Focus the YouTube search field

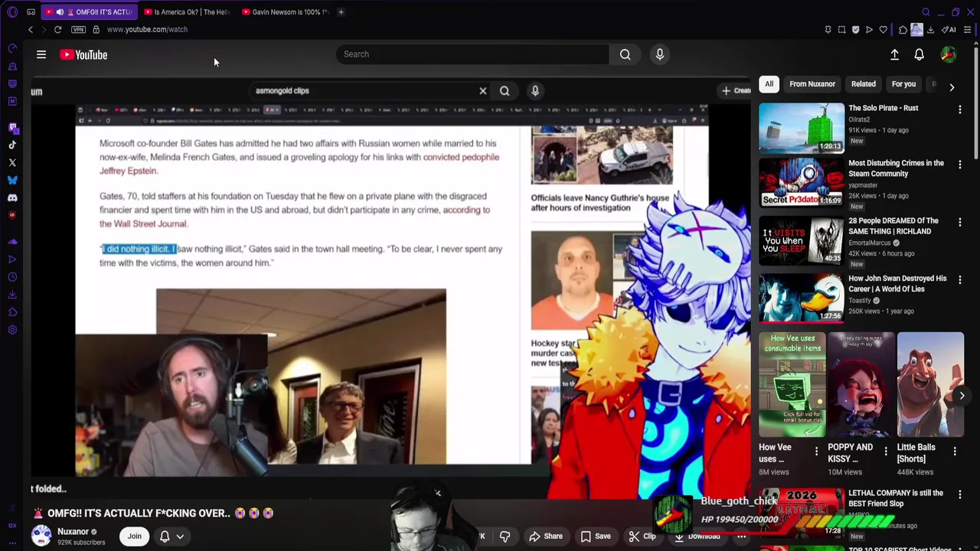472,54
